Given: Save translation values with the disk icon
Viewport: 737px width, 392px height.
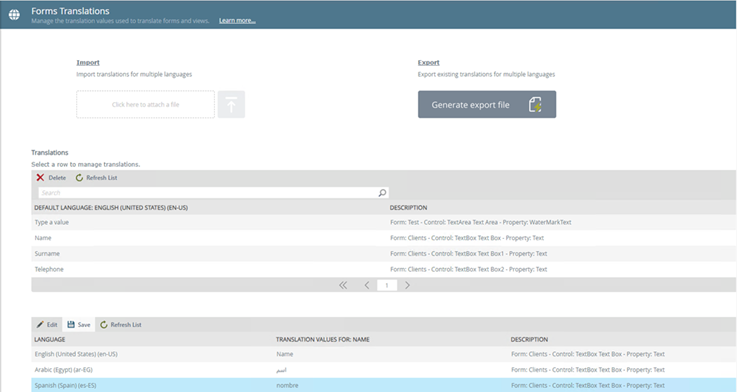Looking at the screenshot, I should coord(71,324).
